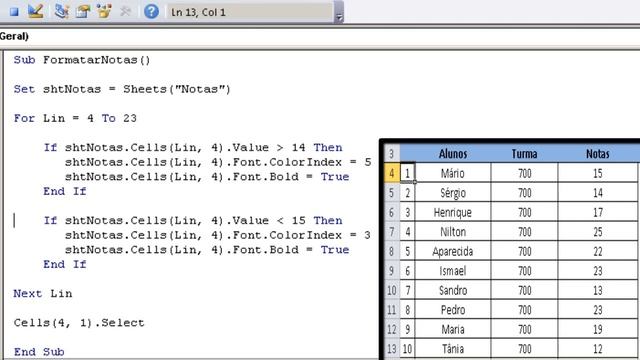Click the cell with name Maria
640x360 pixels.
click(x=453, y=329)
